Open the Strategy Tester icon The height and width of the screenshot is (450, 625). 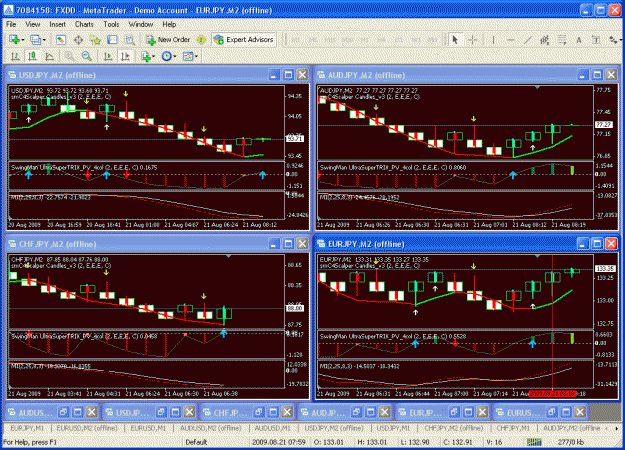(130, 39)
